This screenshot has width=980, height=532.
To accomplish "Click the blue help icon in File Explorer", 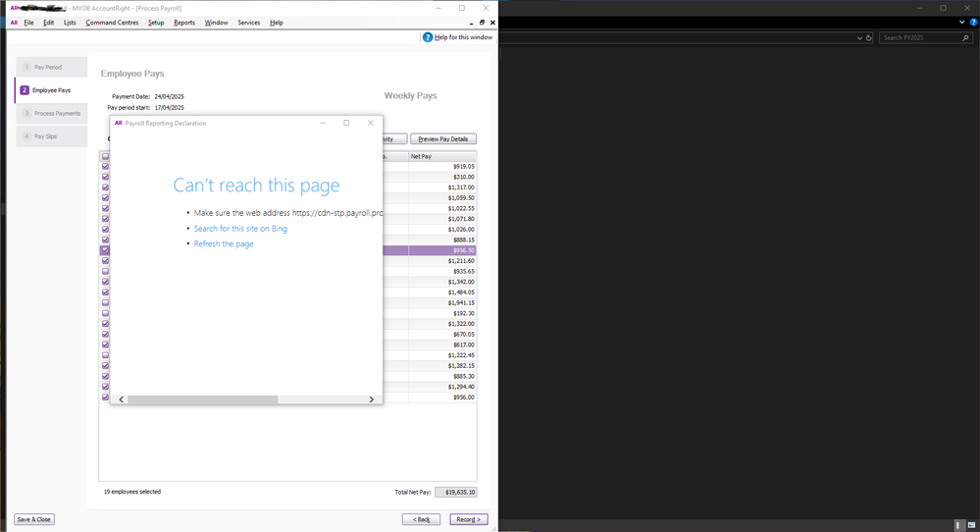I will [x=972, y=23].
